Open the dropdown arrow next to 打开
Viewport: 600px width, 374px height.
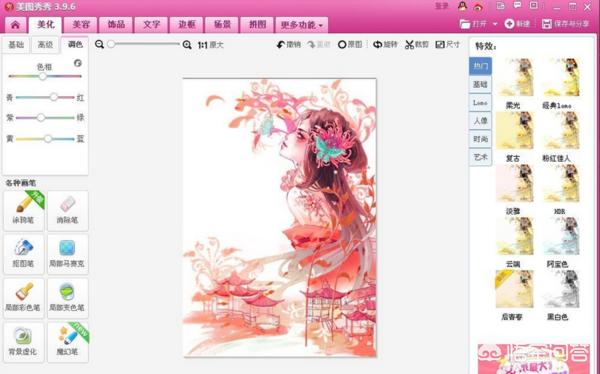[x=495, y=24]
